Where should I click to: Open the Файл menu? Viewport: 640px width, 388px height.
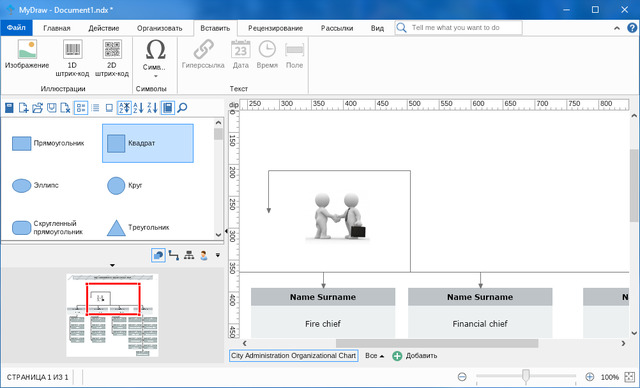pyautogui.click(x=16, y=28)
